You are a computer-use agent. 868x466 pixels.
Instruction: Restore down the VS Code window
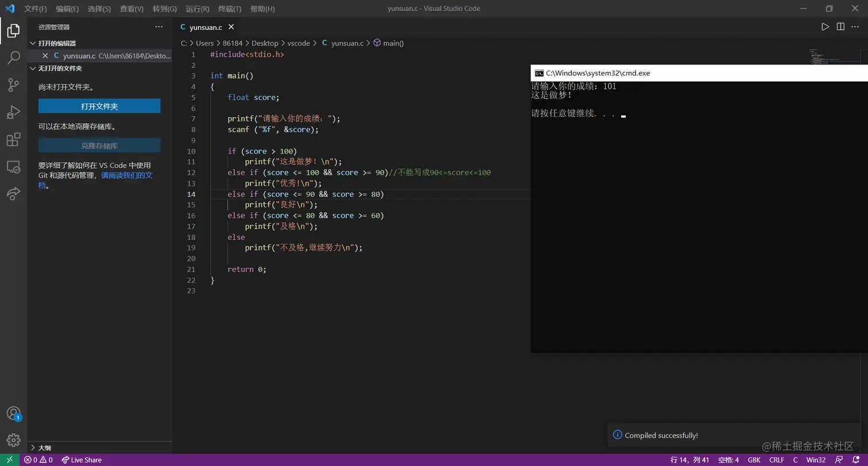click(x=829, y=9)
